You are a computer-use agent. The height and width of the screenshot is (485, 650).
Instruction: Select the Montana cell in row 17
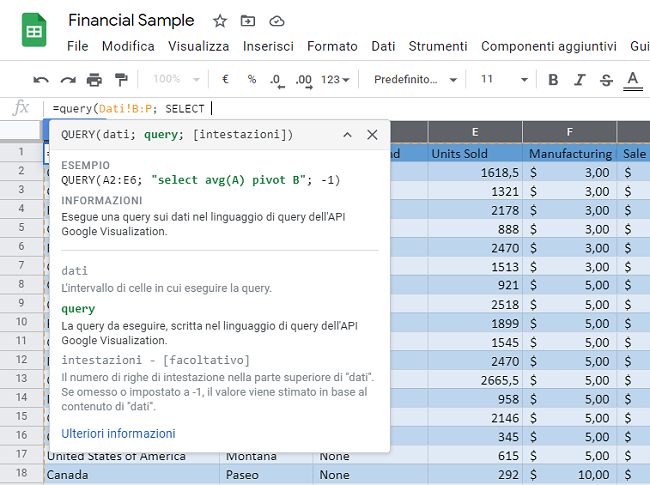click(x=266, y=456)
